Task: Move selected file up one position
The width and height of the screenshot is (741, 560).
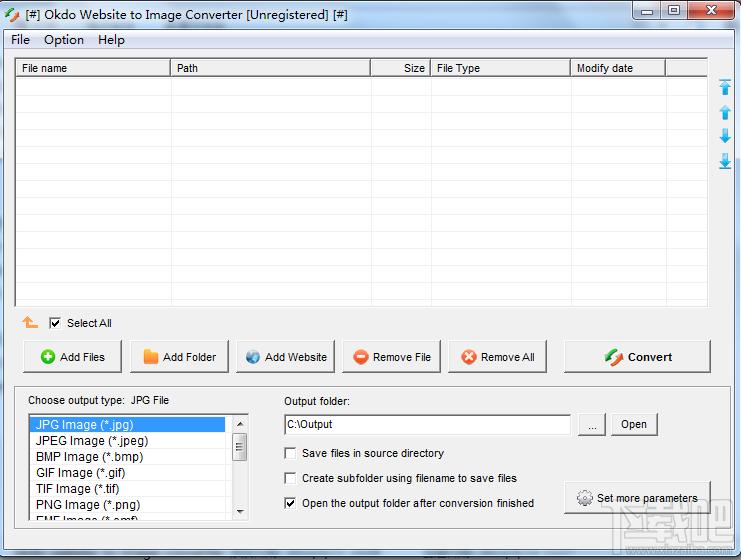Action: coord(725,112)
